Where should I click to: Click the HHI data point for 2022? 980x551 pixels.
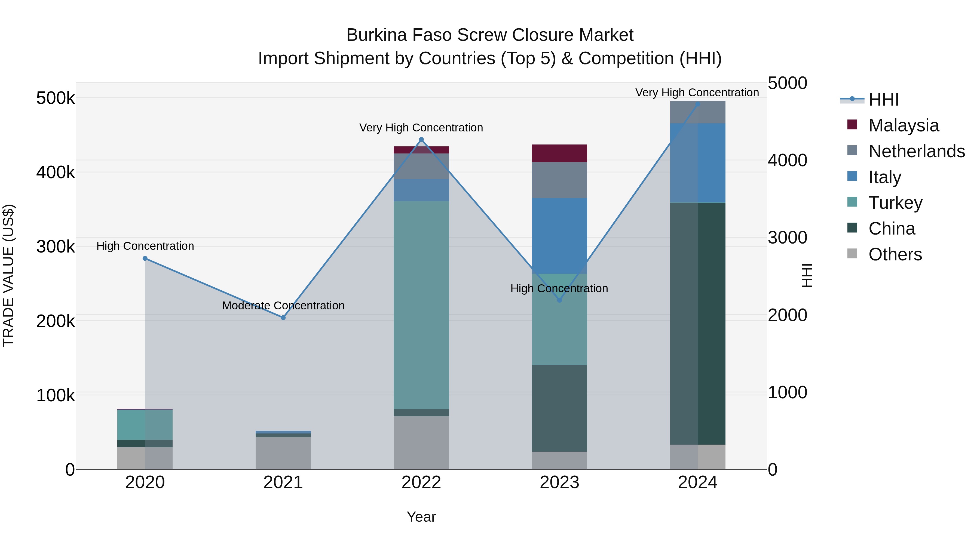[x=421, y=140]
